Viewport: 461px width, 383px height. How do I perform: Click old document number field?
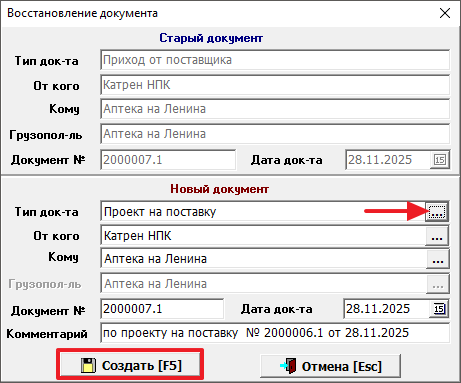coord(168,160)
